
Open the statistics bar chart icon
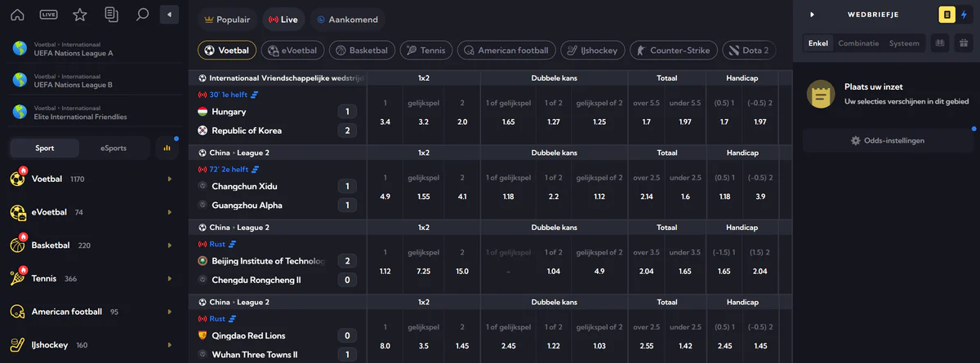(167, 148)
